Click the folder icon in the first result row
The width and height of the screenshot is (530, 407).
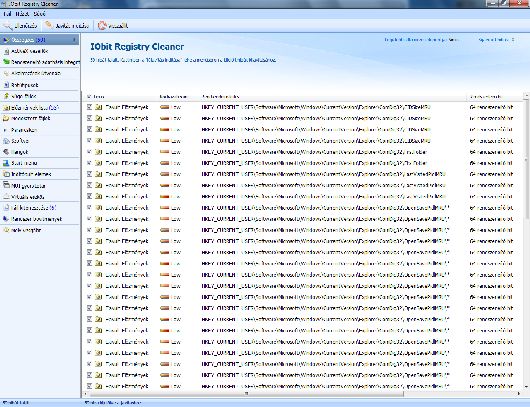coord(99,107)
